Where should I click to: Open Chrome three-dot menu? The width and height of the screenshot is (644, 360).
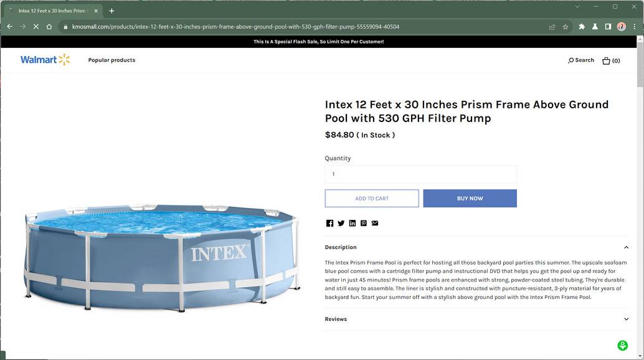635,27
